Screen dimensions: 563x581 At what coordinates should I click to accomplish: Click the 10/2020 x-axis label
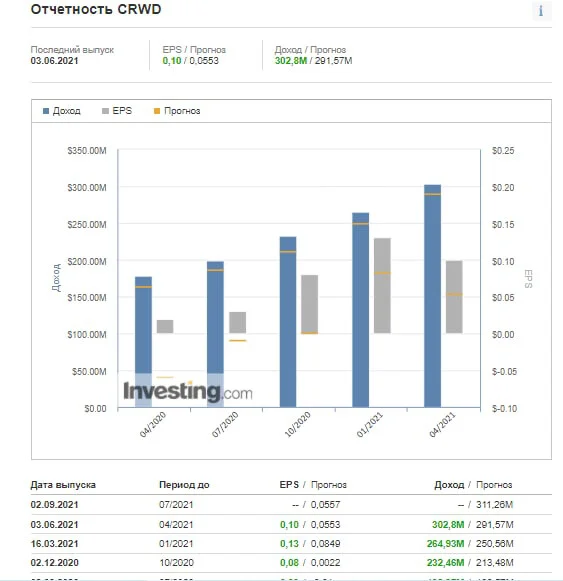coord(297,425)
